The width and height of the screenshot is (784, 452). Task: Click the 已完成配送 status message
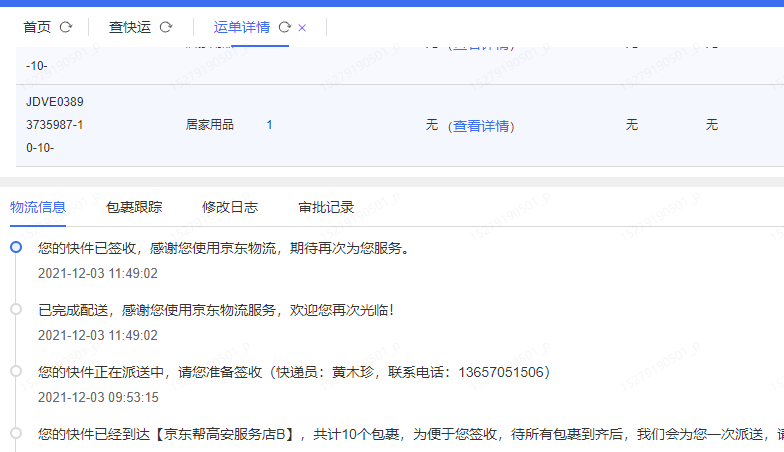(x=216, y=310)
